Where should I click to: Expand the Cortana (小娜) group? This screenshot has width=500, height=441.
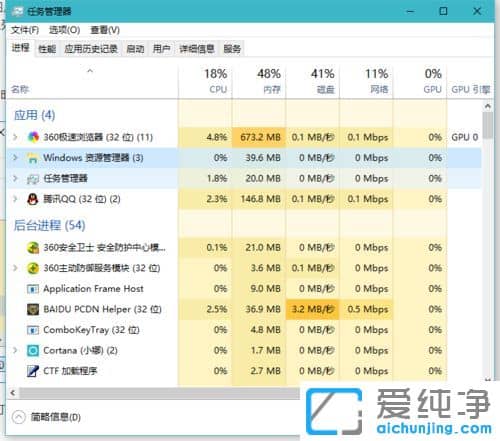pos(15,350)
